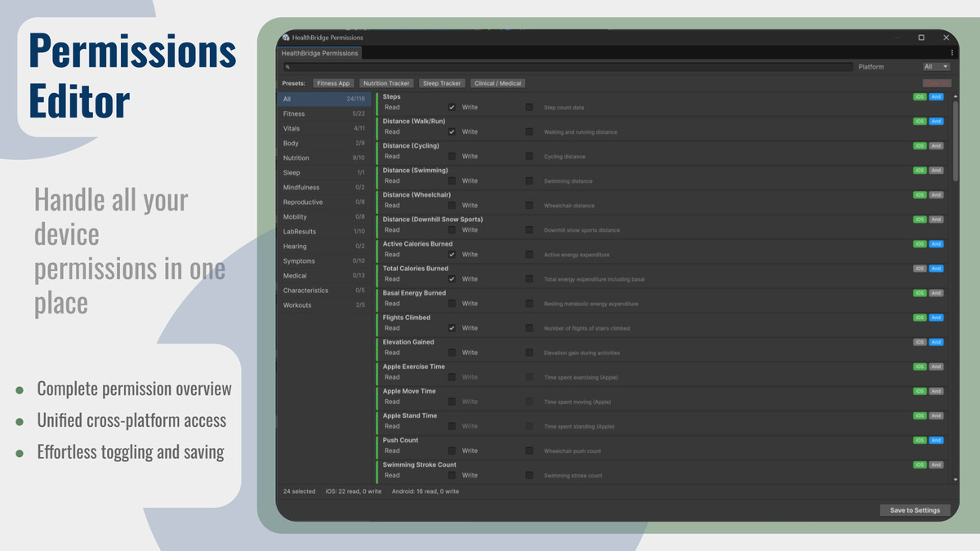
Task: Click the And badge on Push Count
Action: pos(936,440)
